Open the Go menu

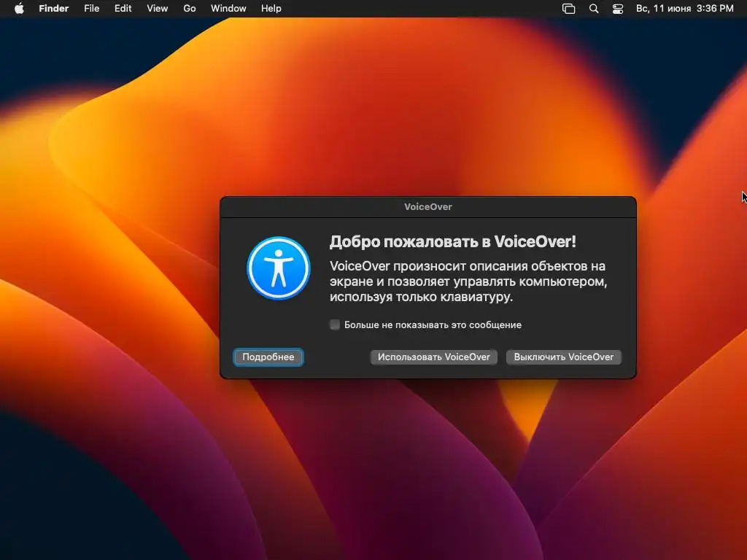click(190, 9)
